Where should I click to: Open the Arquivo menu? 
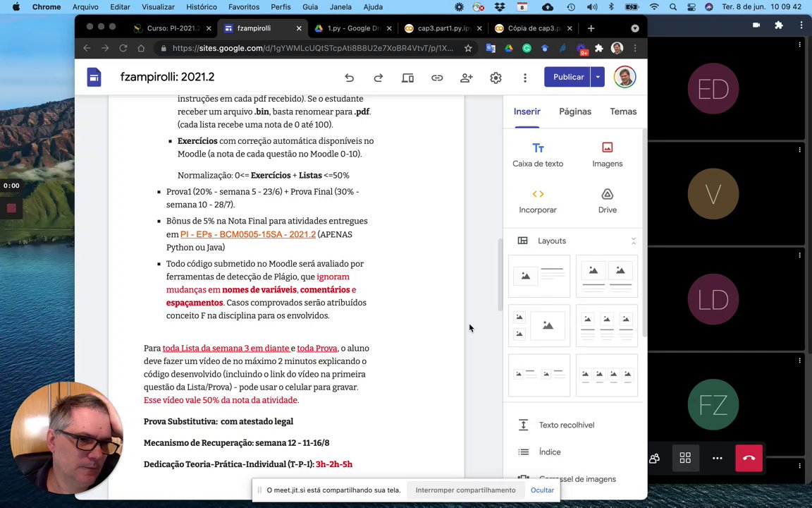pos(85,7)
